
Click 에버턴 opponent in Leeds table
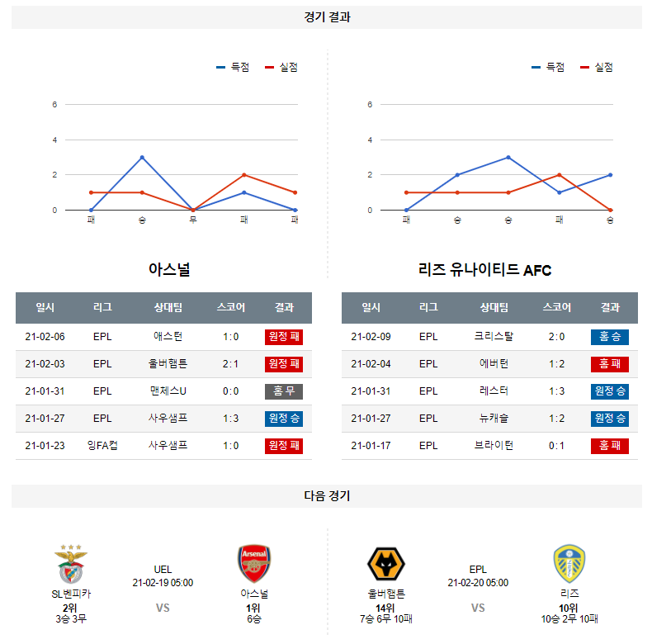494,364
